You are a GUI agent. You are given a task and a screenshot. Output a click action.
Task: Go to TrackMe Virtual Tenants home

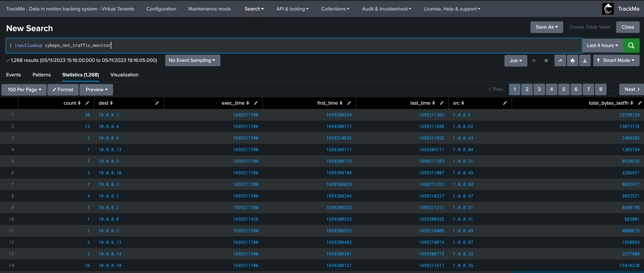70,9
